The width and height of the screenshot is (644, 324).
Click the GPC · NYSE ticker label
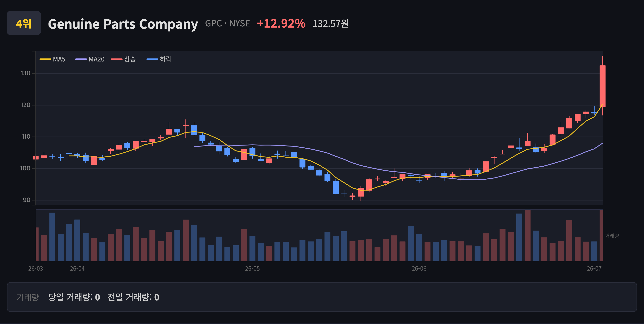227,24
